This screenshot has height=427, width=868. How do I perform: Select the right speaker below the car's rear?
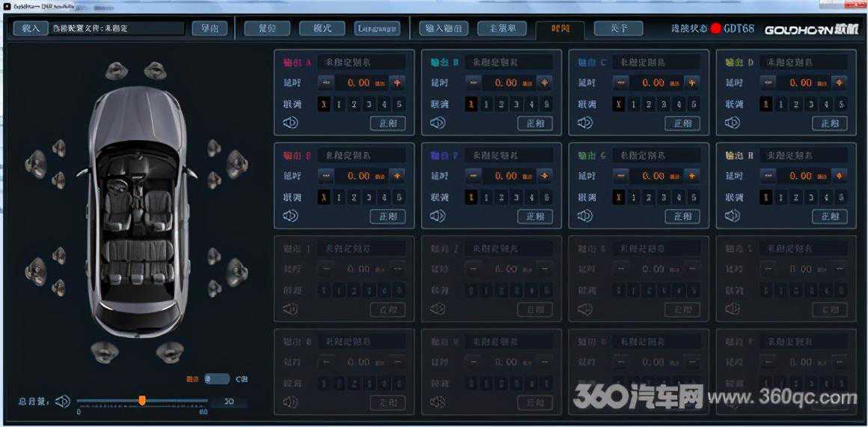[171, 351]
